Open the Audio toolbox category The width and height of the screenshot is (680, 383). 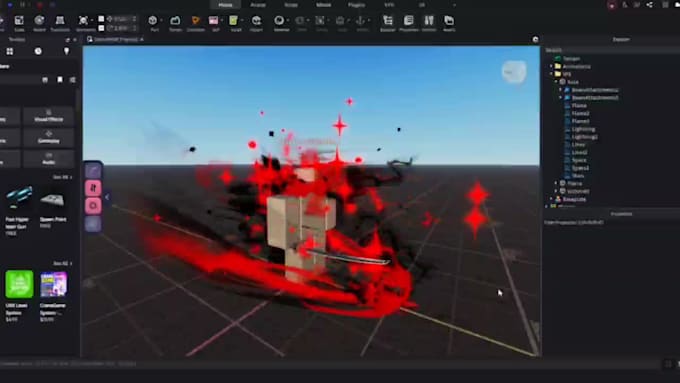tap(49, 159)
